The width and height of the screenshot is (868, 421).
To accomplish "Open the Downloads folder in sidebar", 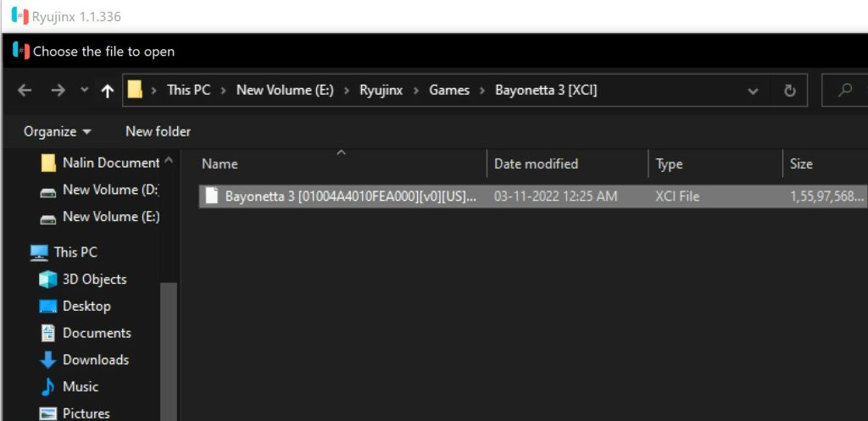I will [x=95, y=360].
